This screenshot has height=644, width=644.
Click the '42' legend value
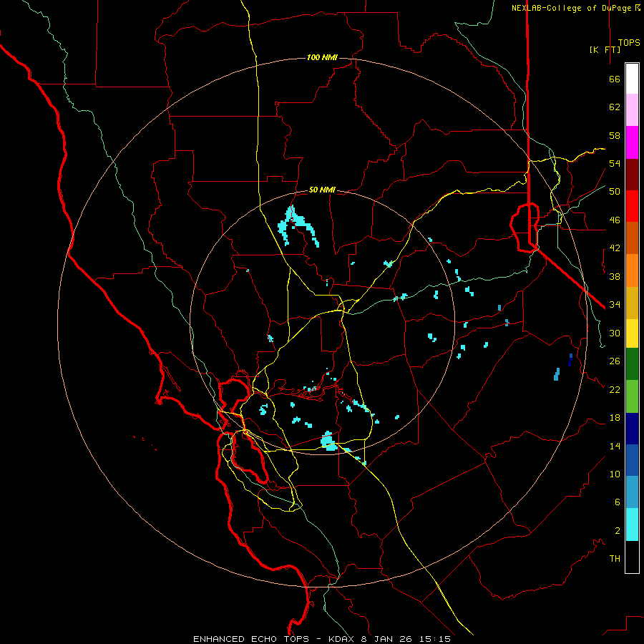pyautogui.click(x=615, y=248)
